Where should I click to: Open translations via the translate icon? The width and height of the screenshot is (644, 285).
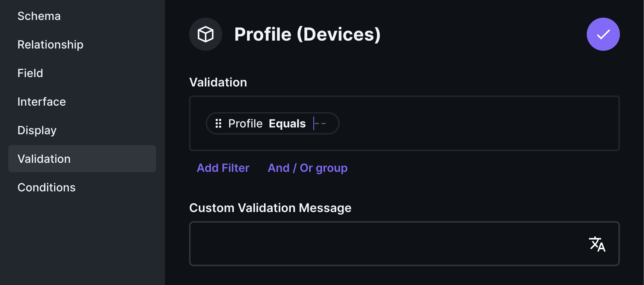pos(597,244)
